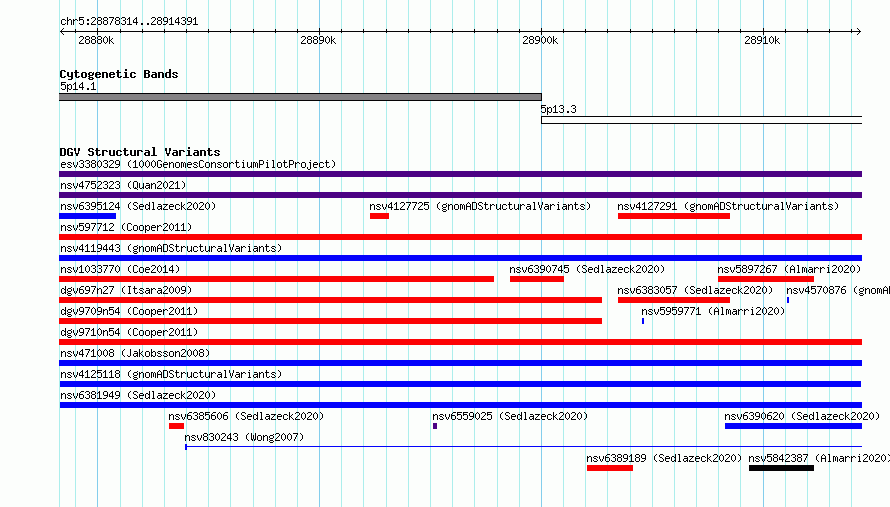This screenshot has width=890, height=507.
Task: Open dgv9710n54 (Cooper2011) label
Action: 129,332
